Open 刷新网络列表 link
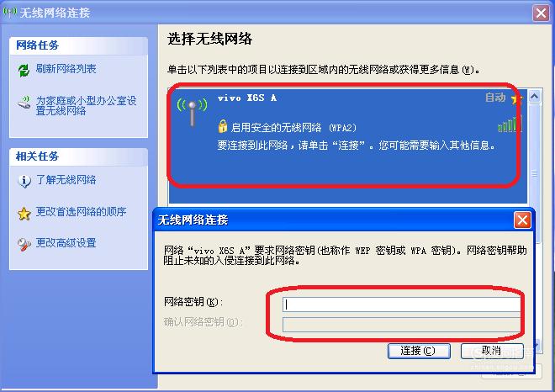 (x=66, y=69)
